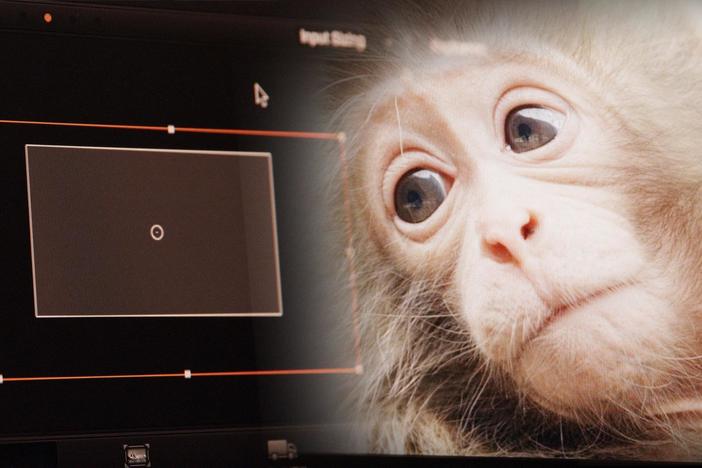The image size is (702, 468).
Task: Click the orange dot indicator at top left
Action: (x=47, y=18)
